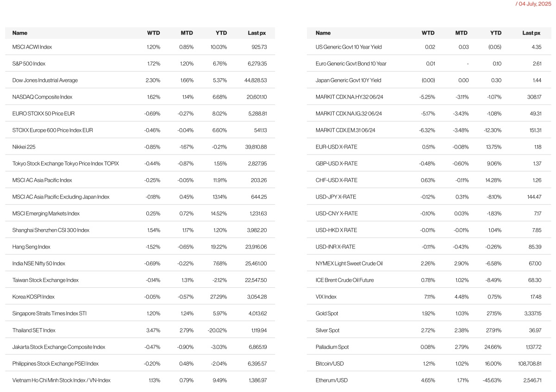Click the Hang Seng Index name
The height and width of the screenshot is (392, 556).
pos(31,247)
